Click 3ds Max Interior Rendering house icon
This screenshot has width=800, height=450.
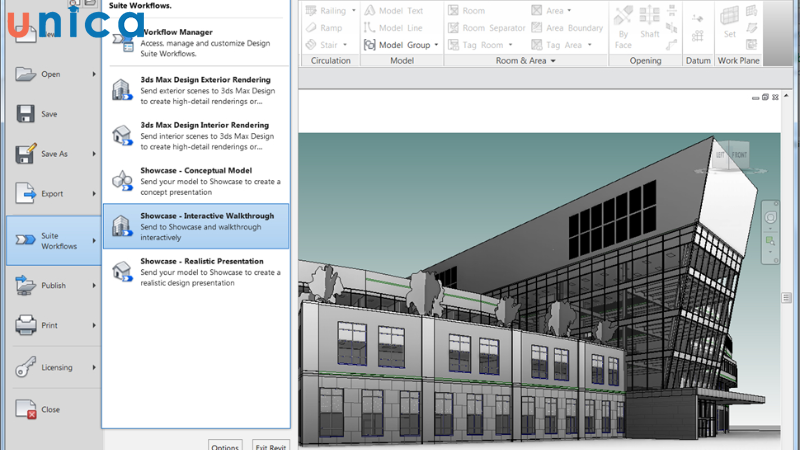click(122, 135)
